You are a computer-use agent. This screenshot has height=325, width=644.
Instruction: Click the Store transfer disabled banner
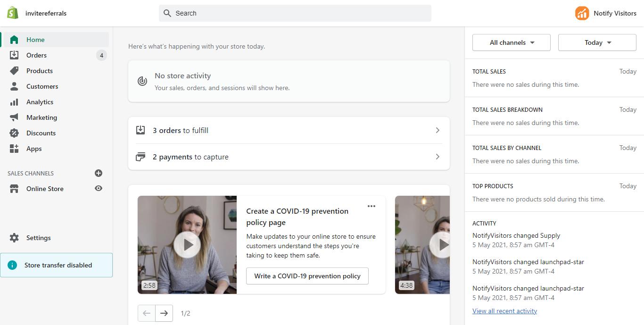(56, 265)
